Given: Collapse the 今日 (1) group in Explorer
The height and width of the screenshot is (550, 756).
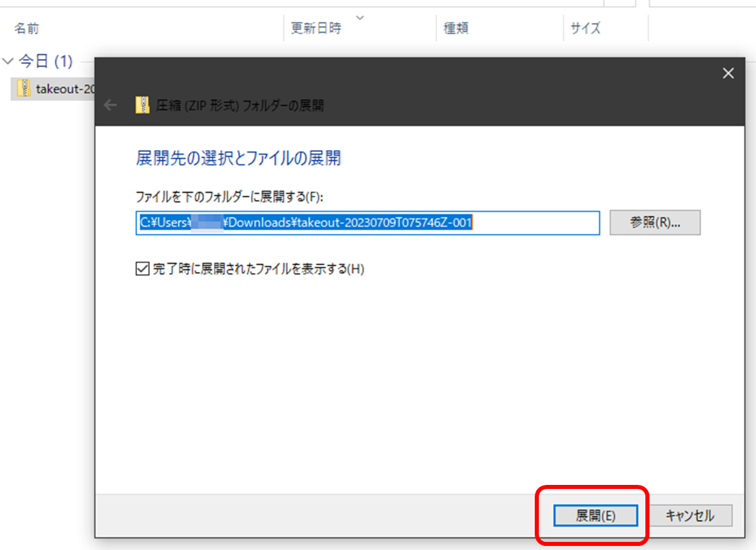Looking at the screenshot, I should [x=7, y=61].
